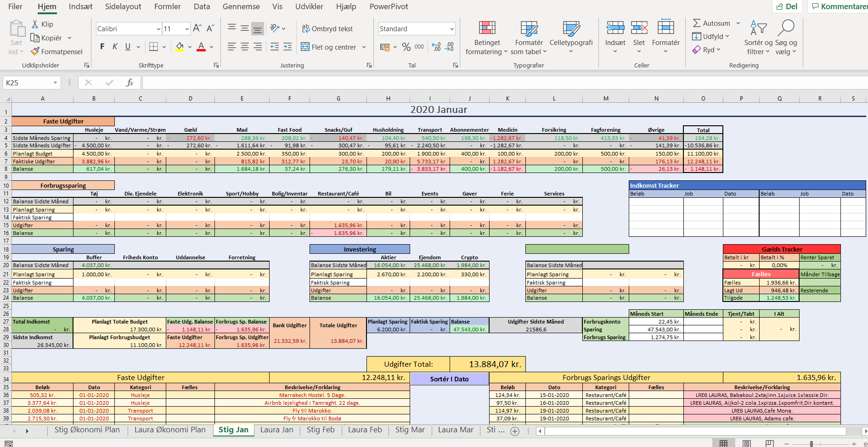Open the Flet og centrer dropdown arrow

point(364,47)
